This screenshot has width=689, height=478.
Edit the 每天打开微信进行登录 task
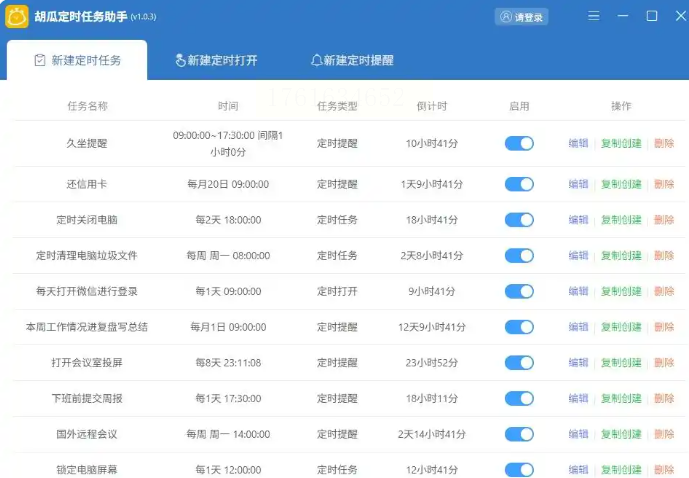(x=578, y=291)
